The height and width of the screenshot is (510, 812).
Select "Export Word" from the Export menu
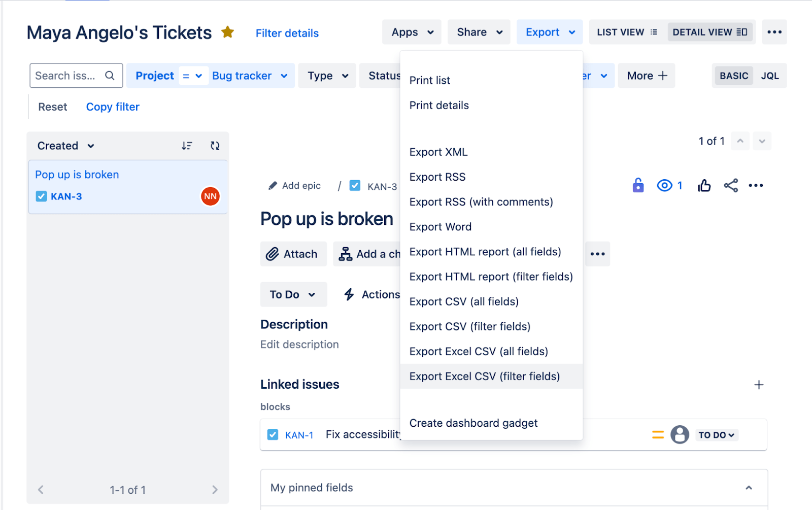(x=441, y=226)
